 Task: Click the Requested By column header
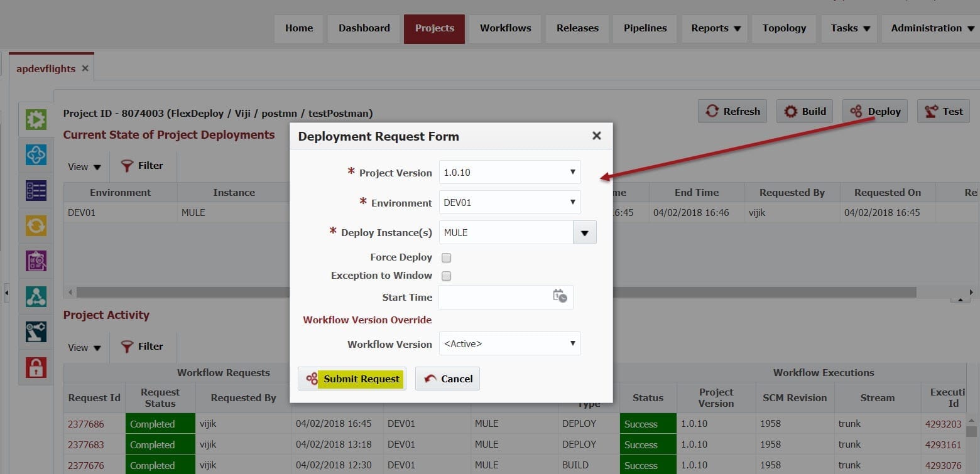pyautogui.click(x=792, y=193)
